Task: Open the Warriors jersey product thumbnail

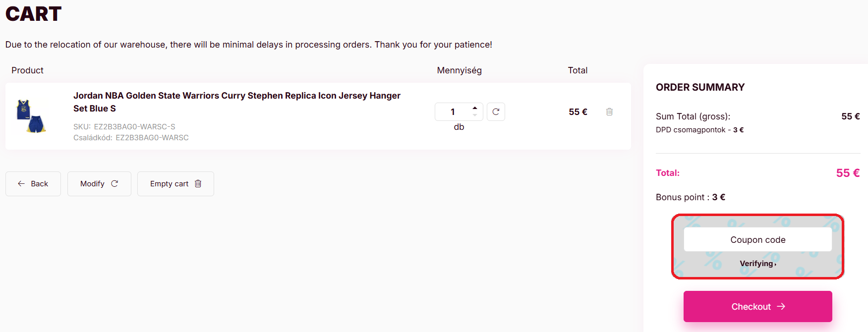Action: point(31,116)
